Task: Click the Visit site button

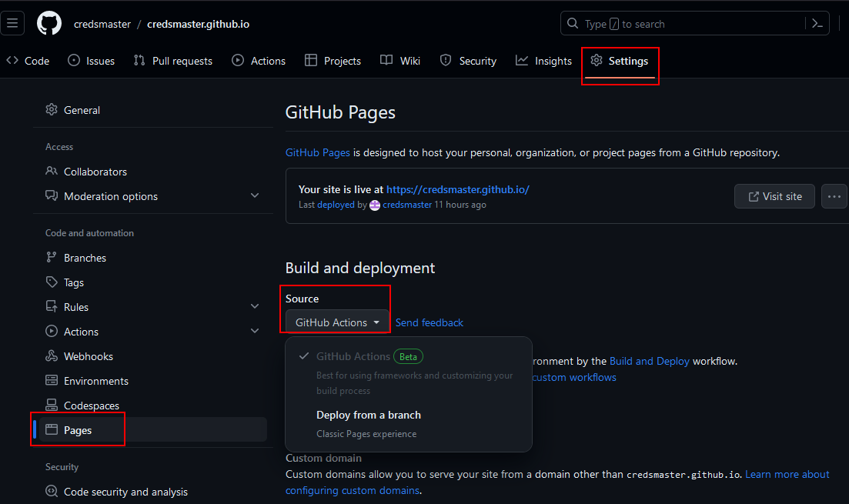Action: coord(774,196)
